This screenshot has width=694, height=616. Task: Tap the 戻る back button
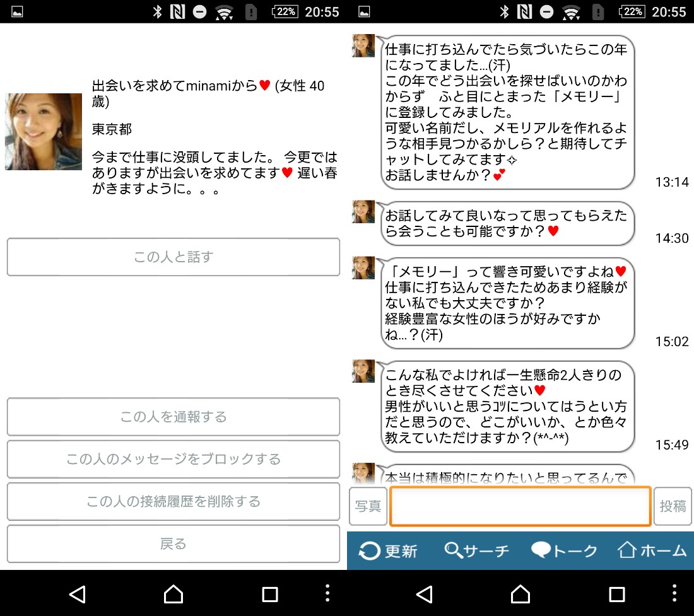point(173,543)
